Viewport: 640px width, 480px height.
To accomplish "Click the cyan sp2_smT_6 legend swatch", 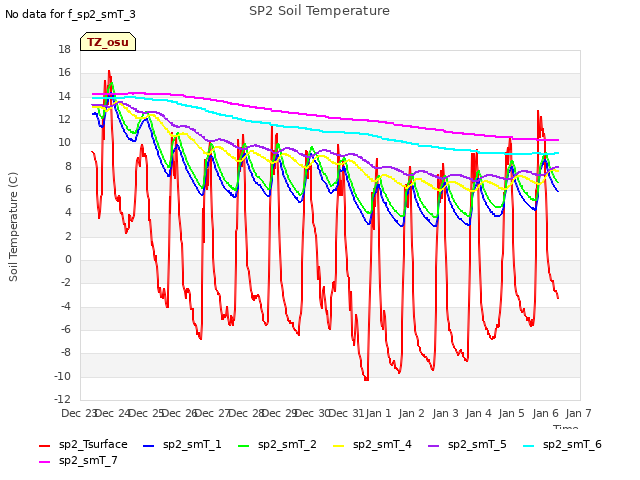I will tap(529, 445).
